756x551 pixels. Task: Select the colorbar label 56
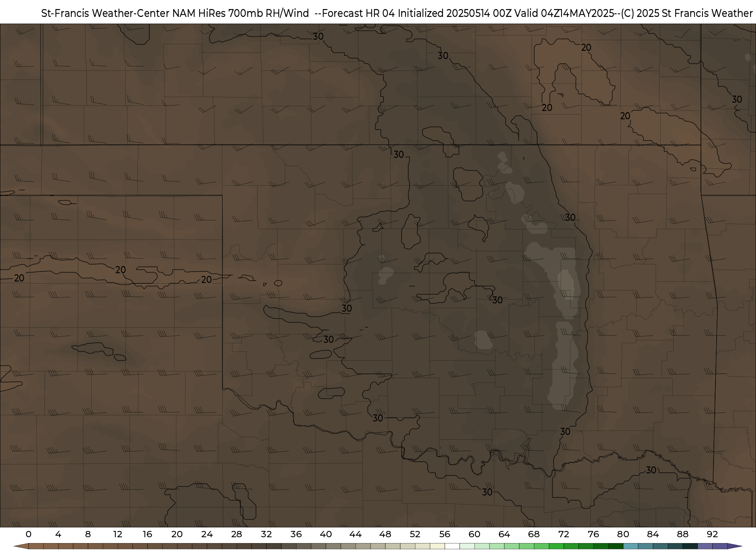pyautogui.click(x=445, y=534)
